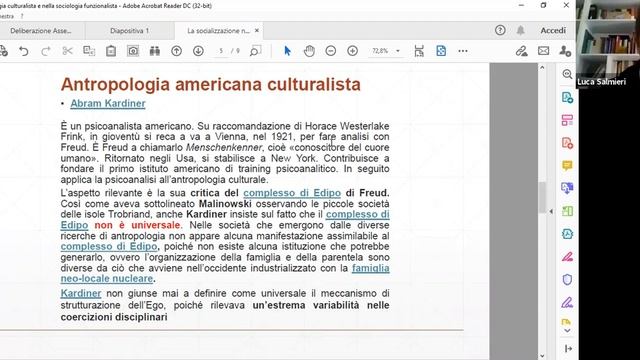Viewport: 640px width, 360px height.
Task: Click the vertical scrollbar thumb
Action: click(x=542, y=198)
